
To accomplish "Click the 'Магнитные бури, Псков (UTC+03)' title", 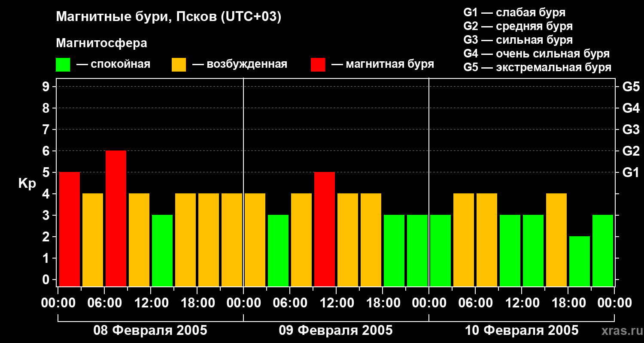I will tap(169, 17).
